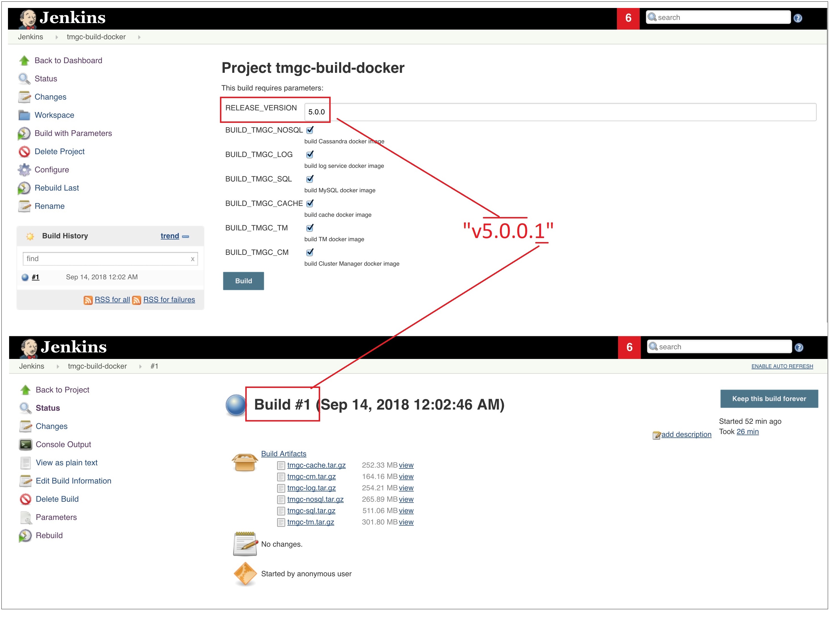
Task: Uncheck the BUILD_TMGC_LOG checkbox
Action: (310, 154)
